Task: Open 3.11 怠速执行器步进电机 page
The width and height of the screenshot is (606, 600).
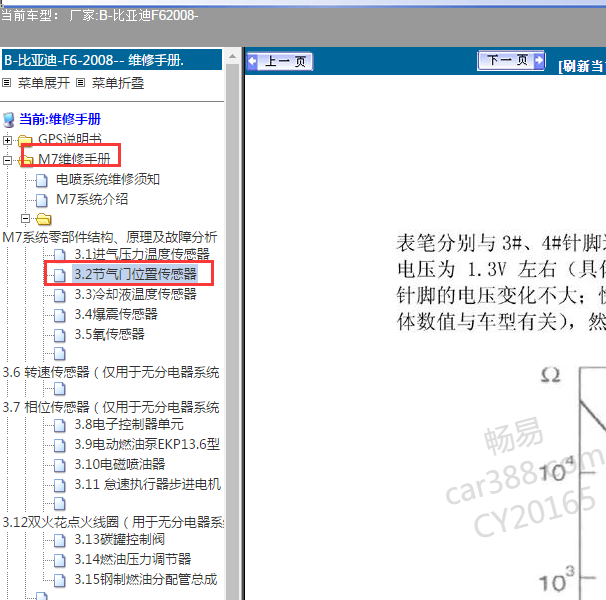Action: pyautogui.click(x=148, y=484)
